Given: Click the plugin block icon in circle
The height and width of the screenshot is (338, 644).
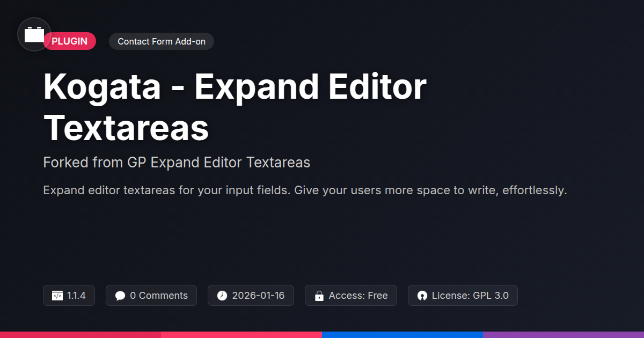Looking at the screenshot, I should click(34, 34).
